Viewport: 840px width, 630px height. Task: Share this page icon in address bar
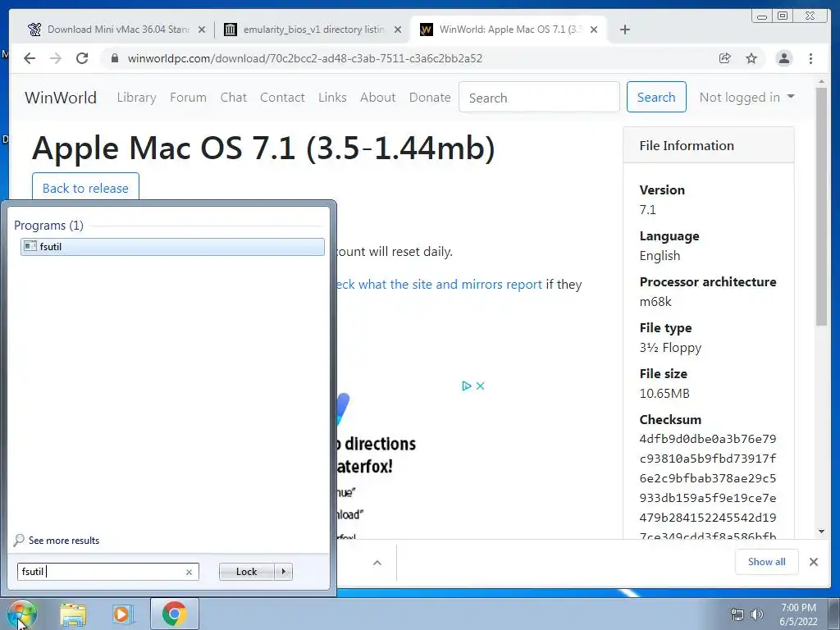725,58
